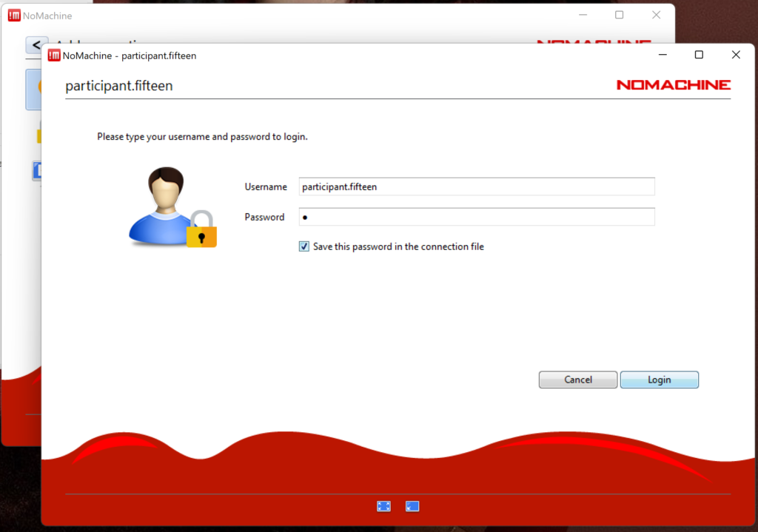This screenshot has width=758, height=532.
Task: Click the yellow padlock icon
Action: coord(201,229)
